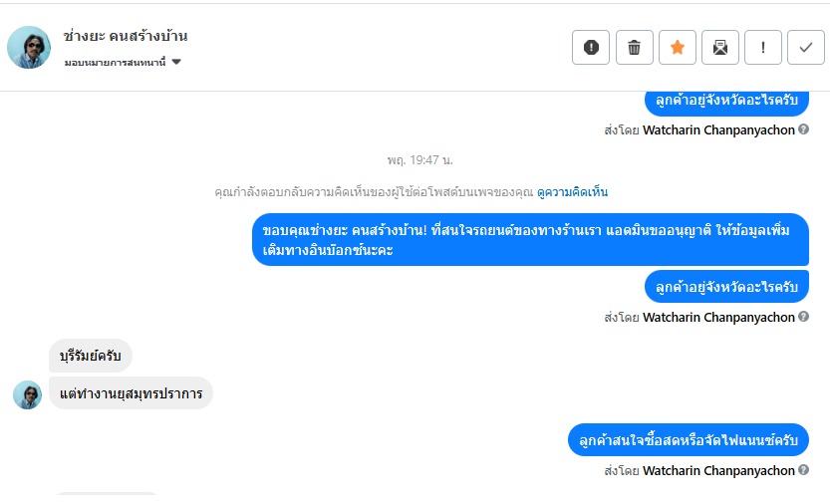Delete conversation using the trash icon
Viewport: 830px width, 504px height.
(x=635, y=47)
